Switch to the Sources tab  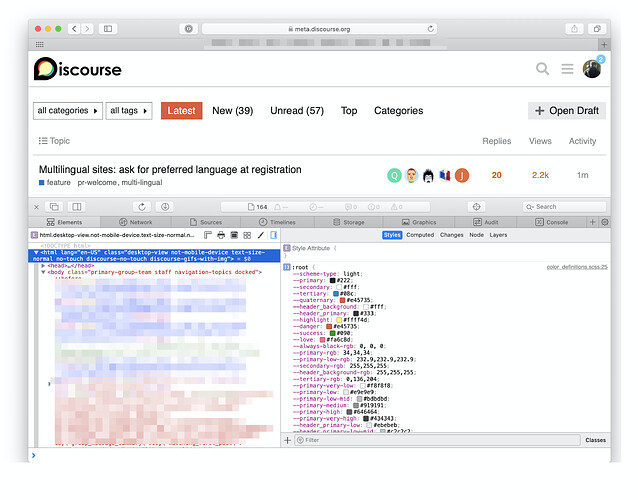206,222
